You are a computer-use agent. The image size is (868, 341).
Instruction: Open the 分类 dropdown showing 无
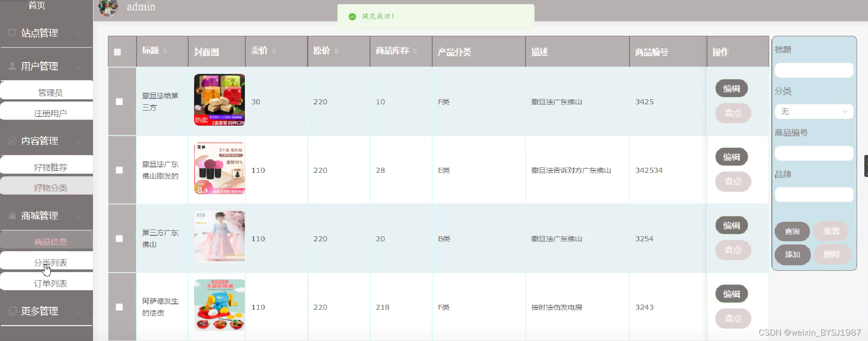coord(814,112)
